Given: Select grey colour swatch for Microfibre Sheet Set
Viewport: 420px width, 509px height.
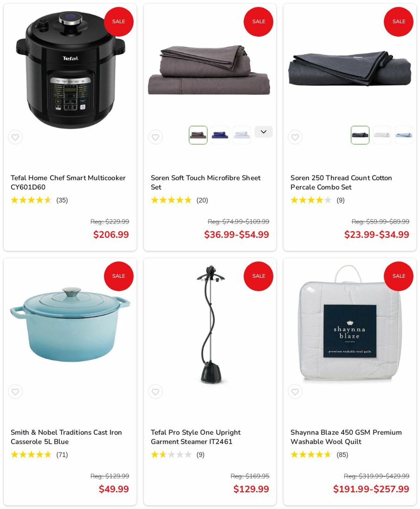Looking at the screenshot, I should pos(198,135).
